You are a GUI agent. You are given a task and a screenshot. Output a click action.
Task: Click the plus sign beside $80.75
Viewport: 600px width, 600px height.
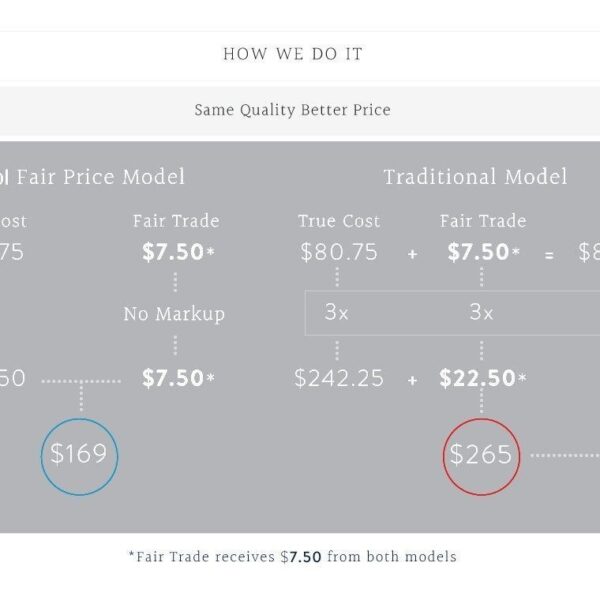point(412,254)
